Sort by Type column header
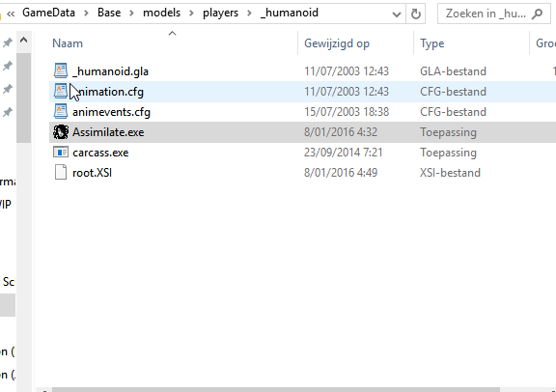 431,43
